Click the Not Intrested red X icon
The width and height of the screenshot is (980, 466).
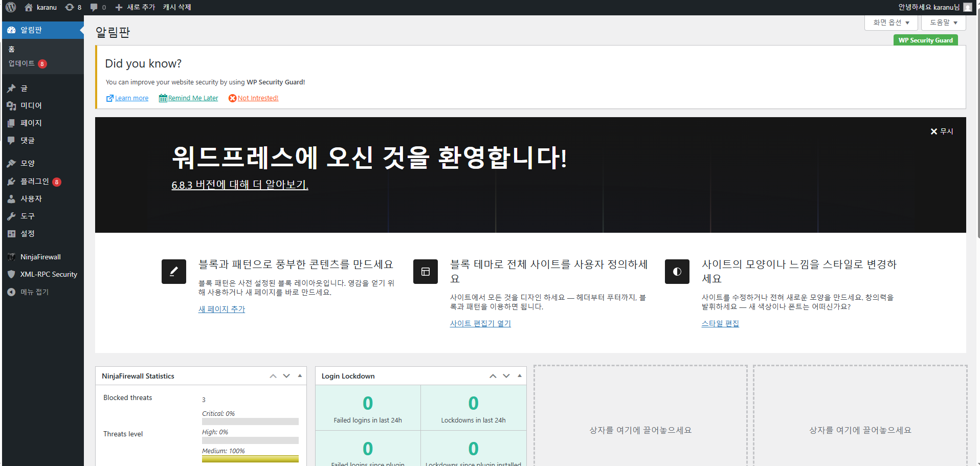[x=232, y=98]
